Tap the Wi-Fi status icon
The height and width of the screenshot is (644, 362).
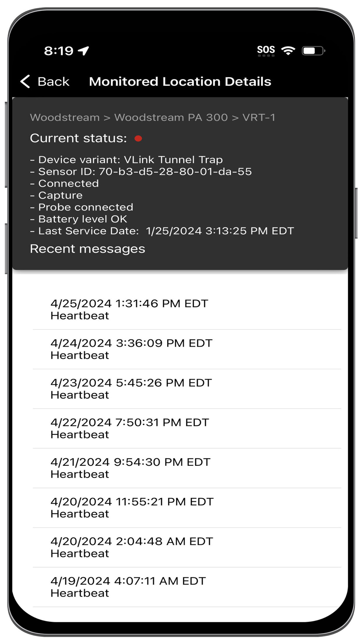[288, 50]
